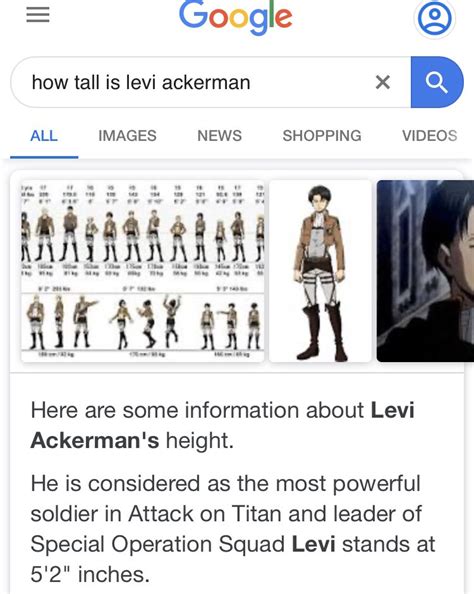
Task: Click the 'most powerful soldier' snippet paragraph
Action: pos(233,529)
